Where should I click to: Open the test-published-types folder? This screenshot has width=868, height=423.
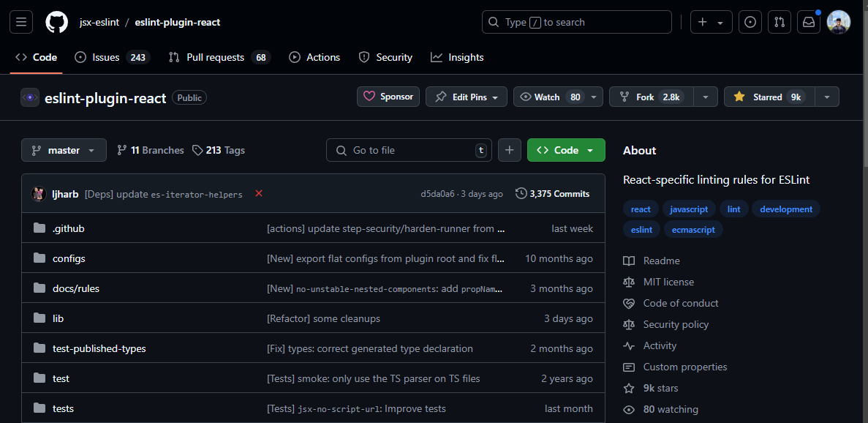pyautogui.click(x=99, y=349)
